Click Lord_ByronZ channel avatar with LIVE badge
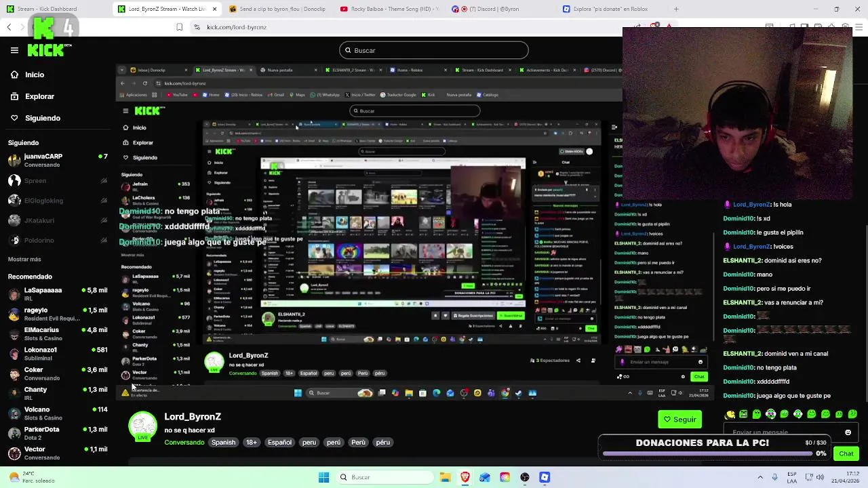 coord(142,426)
